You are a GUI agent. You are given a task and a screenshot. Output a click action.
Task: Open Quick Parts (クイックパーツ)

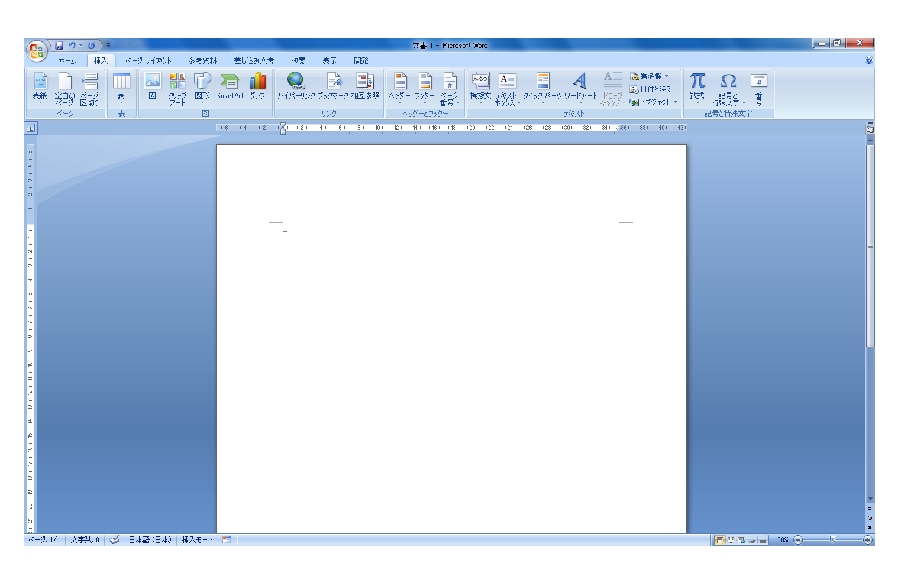(x=542, y=89)
